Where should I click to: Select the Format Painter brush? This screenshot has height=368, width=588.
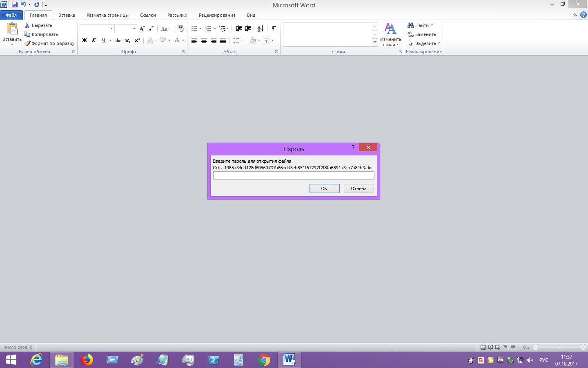pos(27,43)
